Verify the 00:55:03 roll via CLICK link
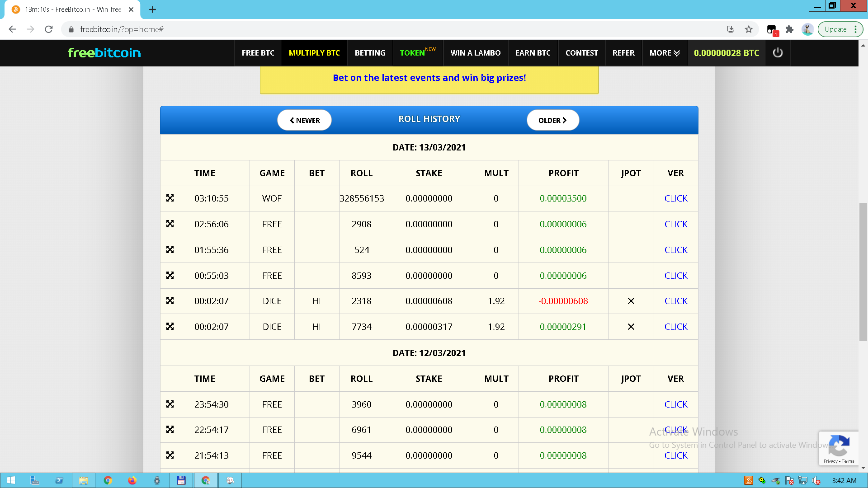868x488 pixels. pyautogui.click(x=675, y=276)
